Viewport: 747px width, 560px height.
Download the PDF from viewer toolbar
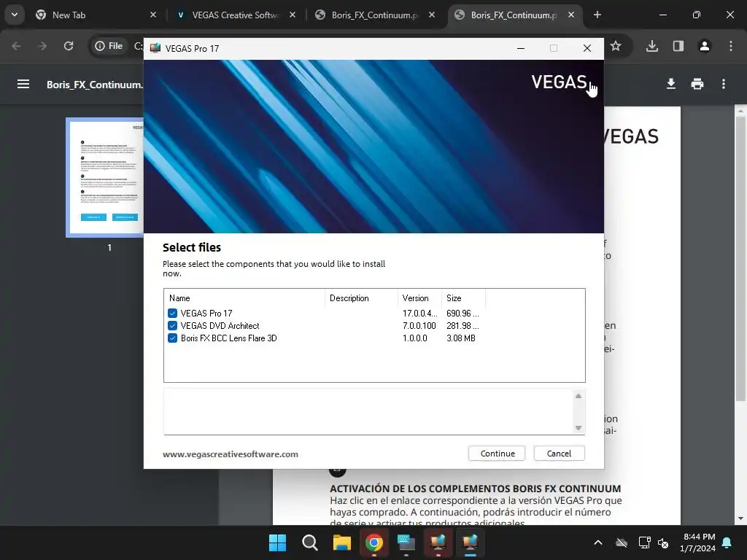(671, 85)
